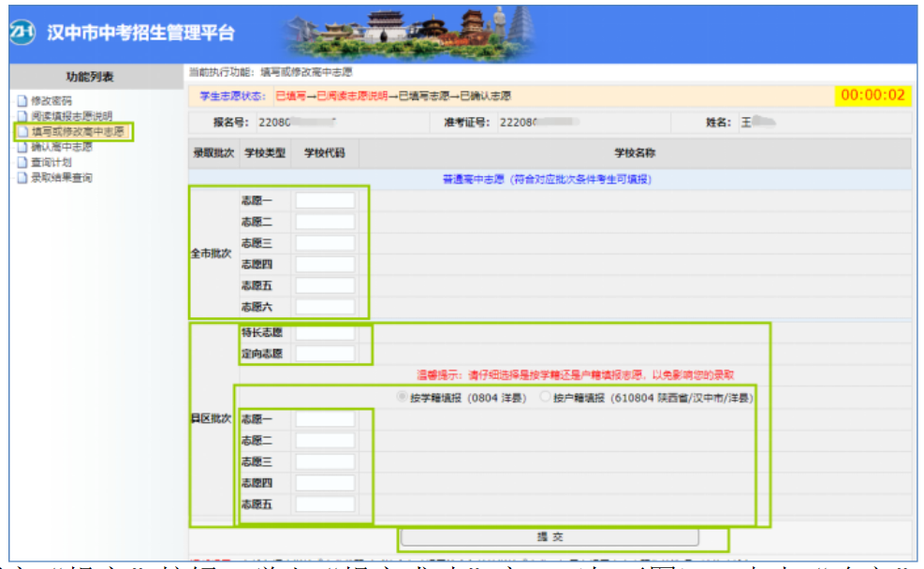
Task: Click 全市批次 志愿一 school code field
Action: (325, 201)
